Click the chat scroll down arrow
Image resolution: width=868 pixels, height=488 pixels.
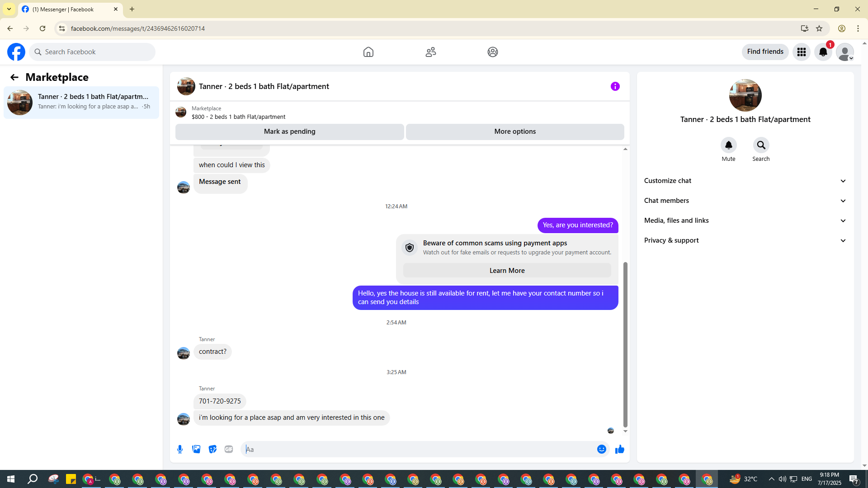click(625, 432)
